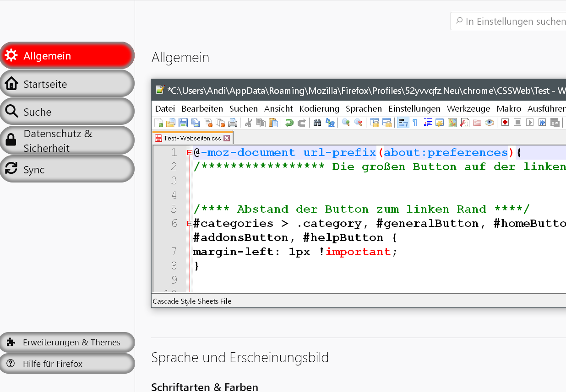Click the Sprache und Erscheinungsbild heading
The height and width of the screenshot is (392, 566).
240,357
